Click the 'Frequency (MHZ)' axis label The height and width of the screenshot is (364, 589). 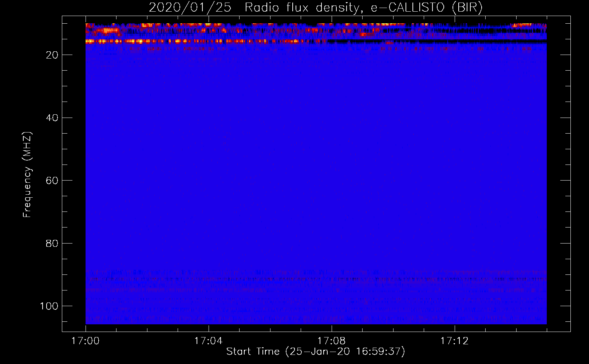27,175
